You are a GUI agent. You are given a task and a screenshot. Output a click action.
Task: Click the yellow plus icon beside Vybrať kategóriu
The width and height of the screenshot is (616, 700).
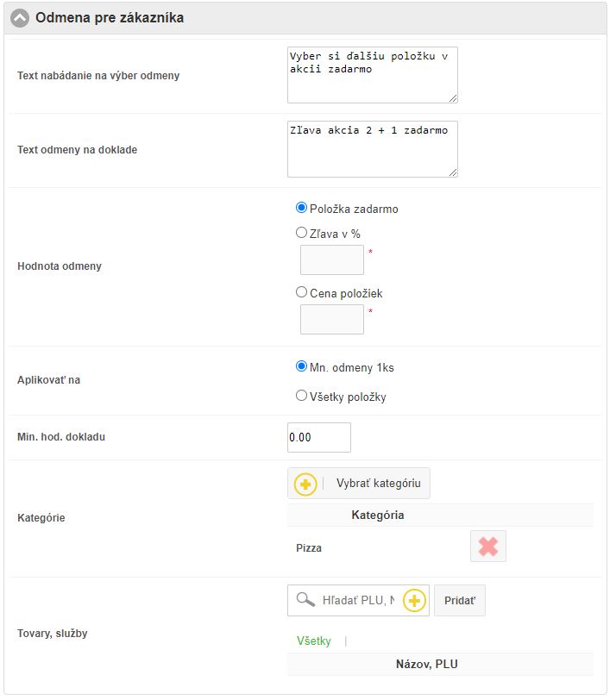pos(305,484)
